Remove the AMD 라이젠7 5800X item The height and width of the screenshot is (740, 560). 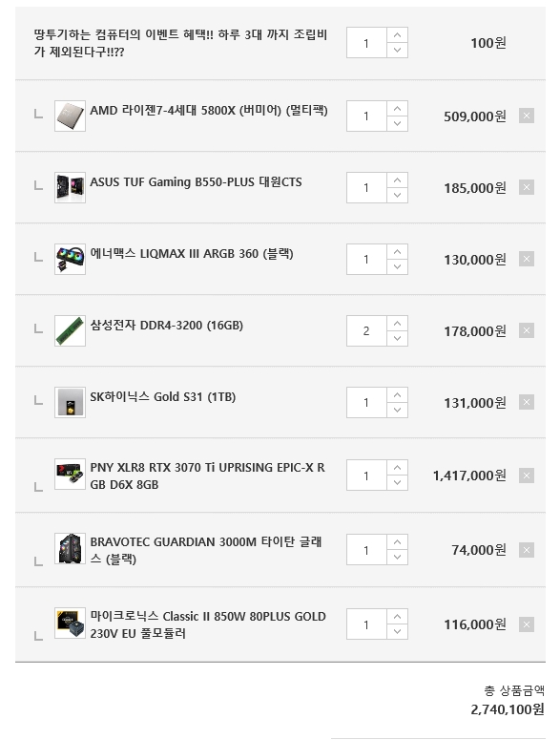tap(526, 116)
